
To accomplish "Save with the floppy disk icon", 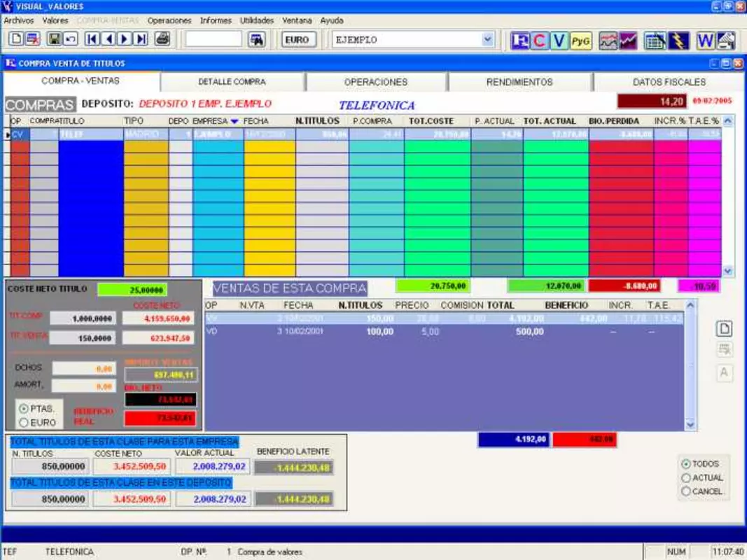I will point(54,39).
